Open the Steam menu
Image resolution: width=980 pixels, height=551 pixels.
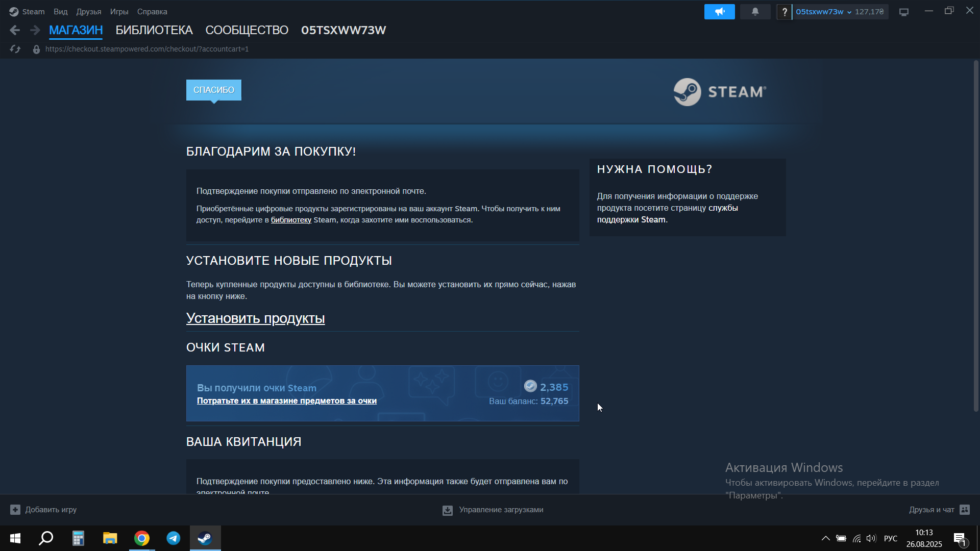point(34,12)
